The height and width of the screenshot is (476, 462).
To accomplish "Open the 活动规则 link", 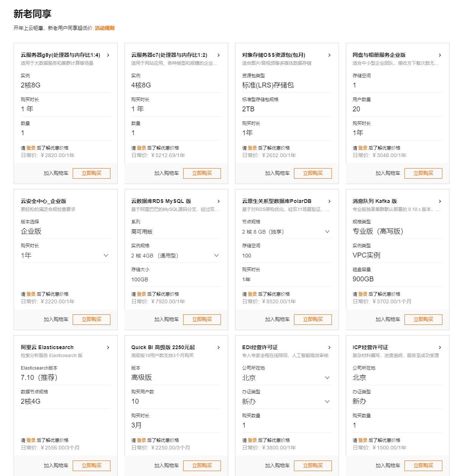I will coord(104,28).
